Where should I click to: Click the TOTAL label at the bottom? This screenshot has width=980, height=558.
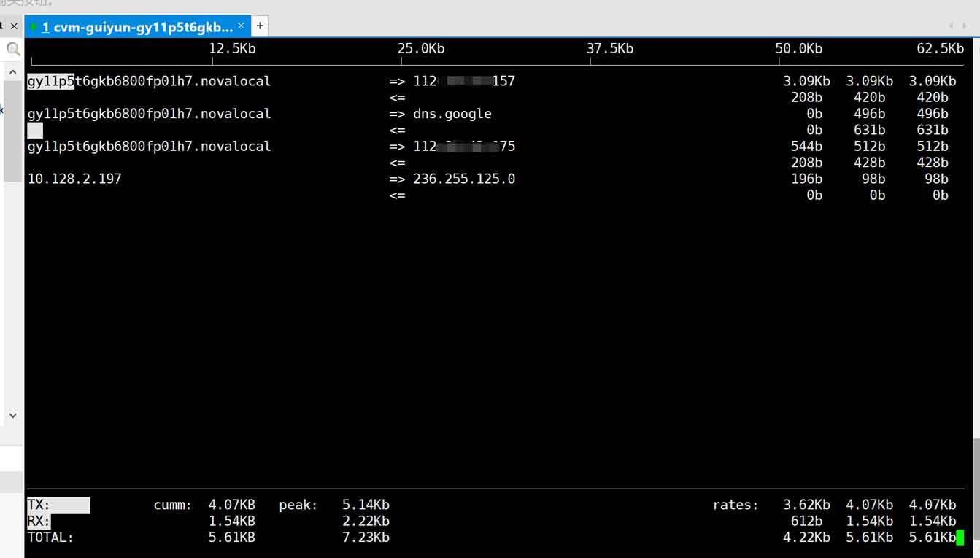coord(50,538)
